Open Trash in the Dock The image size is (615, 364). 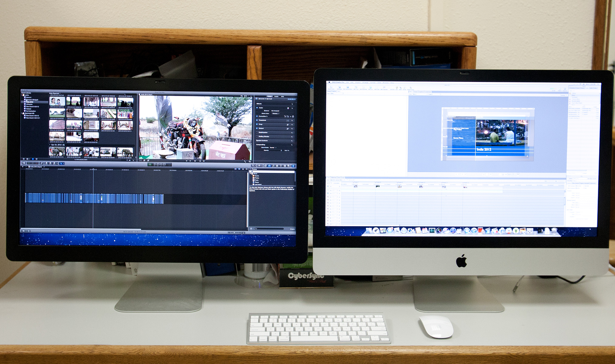tap(554, 231)
